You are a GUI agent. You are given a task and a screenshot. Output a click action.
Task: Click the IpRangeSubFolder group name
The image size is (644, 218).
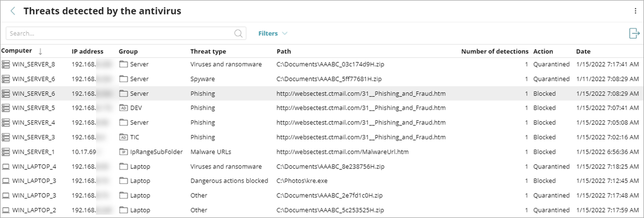pyautogui.click(x=156, y=152)
